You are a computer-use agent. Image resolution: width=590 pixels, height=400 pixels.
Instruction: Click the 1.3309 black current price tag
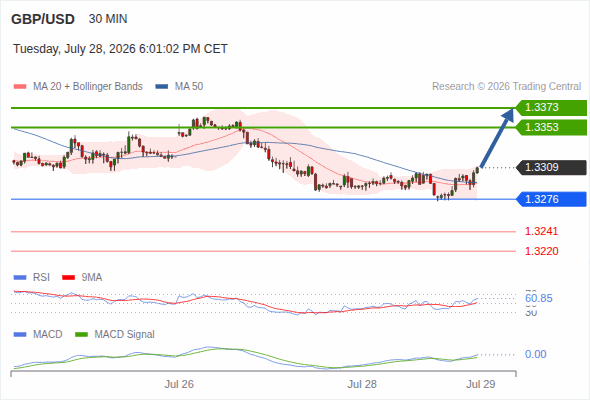pos(551,167)
